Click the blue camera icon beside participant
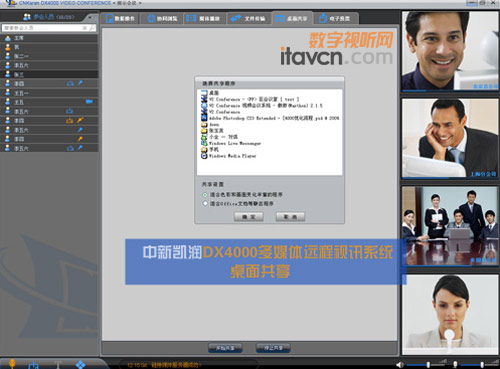Screen dimensions: 500x369 89,101
